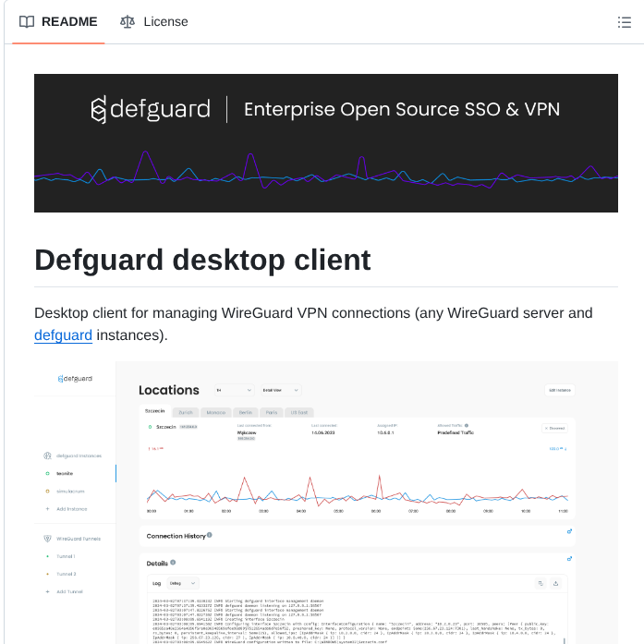Open the README tab
The height and width of the screenshot is (644, 644).
point(58,22)
